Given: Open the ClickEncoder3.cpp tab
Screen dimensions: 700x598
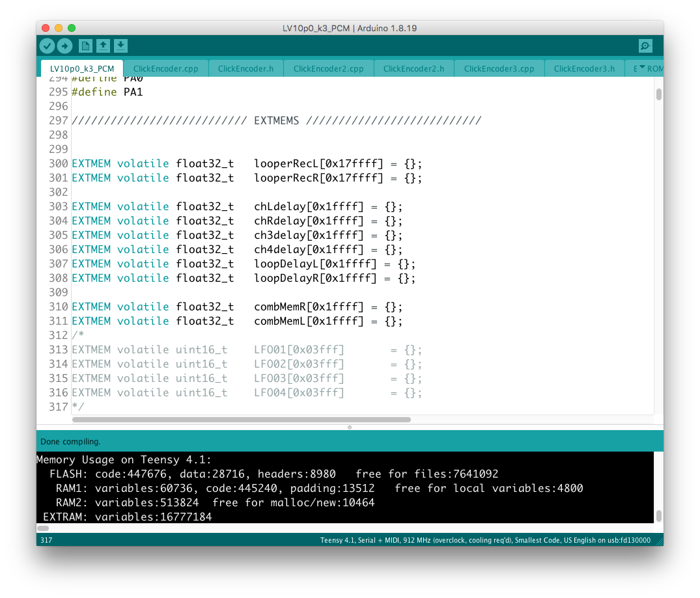Looking at the screenshot, I should click(x=499, y=69).
